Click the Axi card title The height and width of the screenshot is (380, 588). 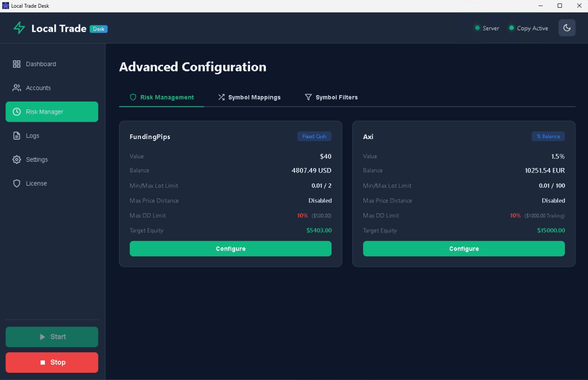pyautogui.click(x=368, y=136)
